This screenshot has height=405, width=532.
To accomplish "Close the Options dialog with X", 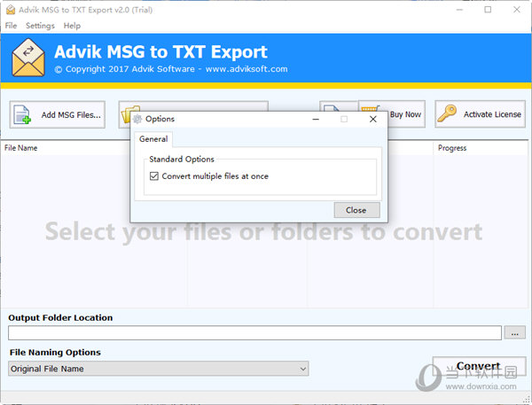I will point(373,119).
